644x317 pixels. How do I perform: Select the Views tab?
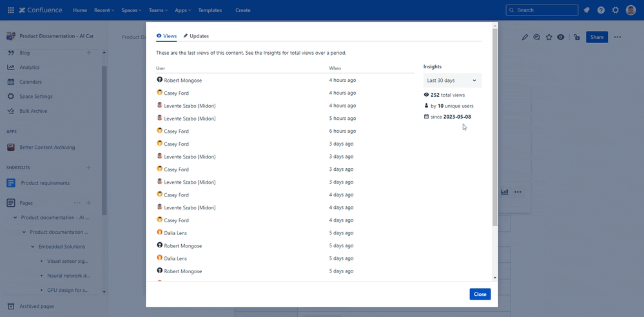pos(166,36)
